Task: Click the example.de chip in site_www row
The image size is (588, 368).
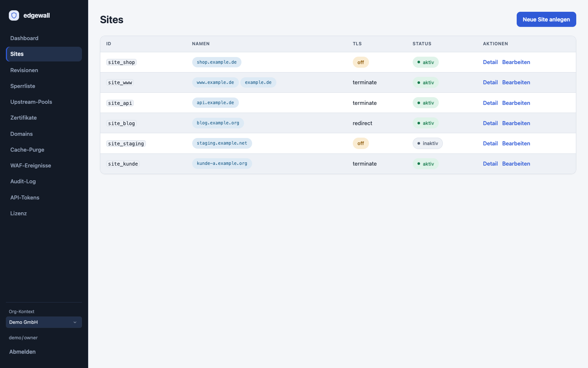Action: click(x=258, y=82)
